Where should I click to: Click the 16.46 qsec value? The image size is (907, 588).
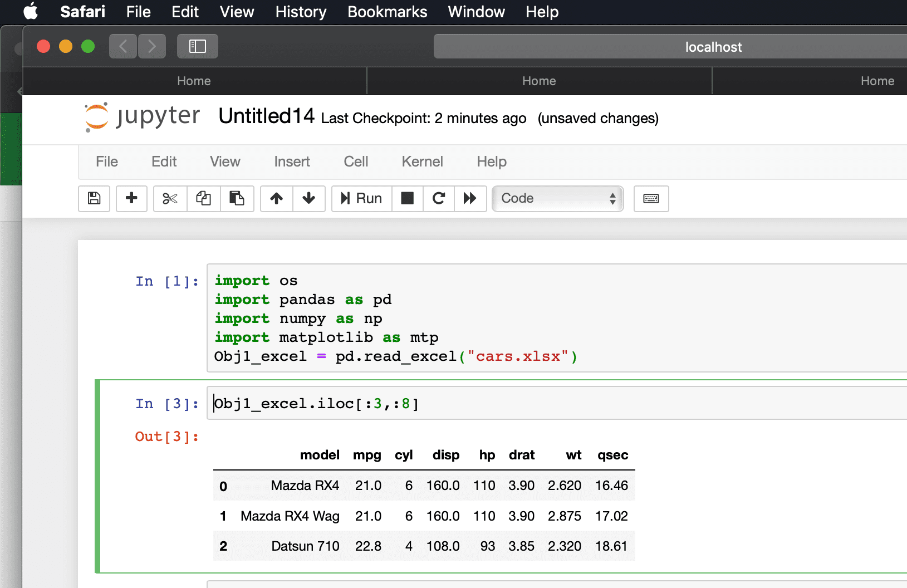coord(611,486)
